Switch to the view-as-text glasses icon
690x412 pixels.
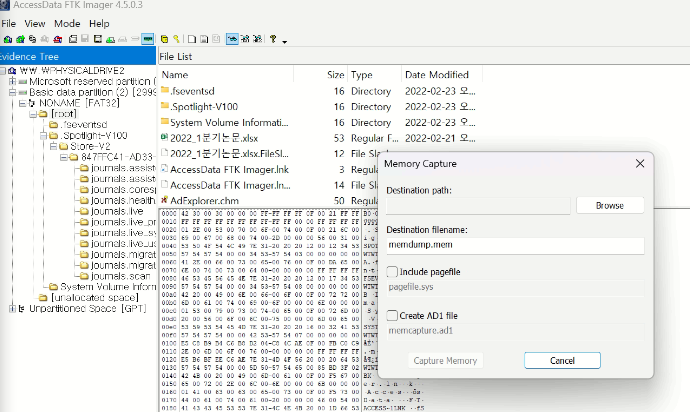[x=245, y=39]
